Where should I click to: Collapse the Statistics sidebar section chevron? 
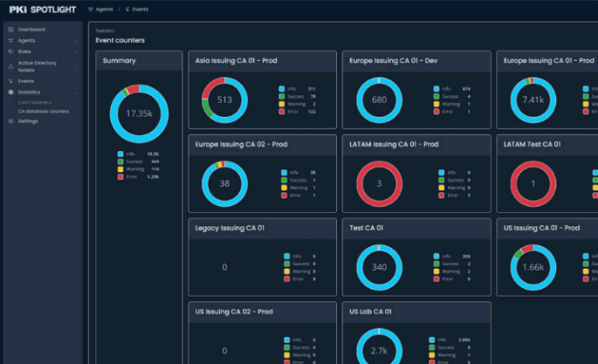pyautogui.click(x=77, y=93)
